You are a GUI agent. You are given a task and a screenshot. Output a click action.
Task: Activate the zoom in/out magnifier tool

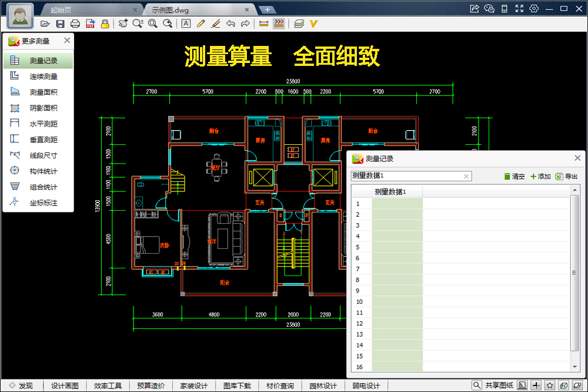(138, 24)
